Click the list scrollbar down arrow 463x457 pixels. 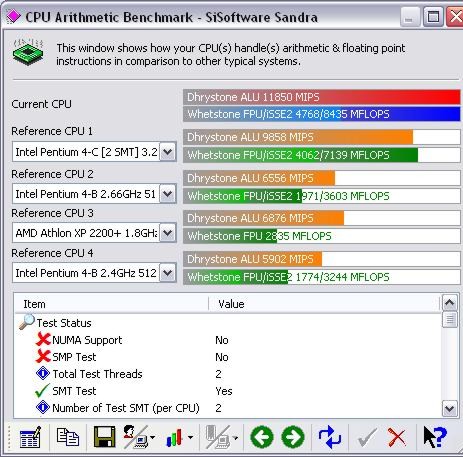pyautogui.click(x=450, y=408)
